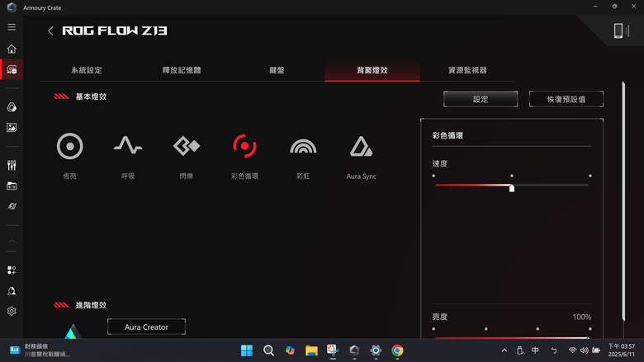Screen dimensions: 644x362
Task: Open the Windows Start menu
Action: (x=247, y=350)
